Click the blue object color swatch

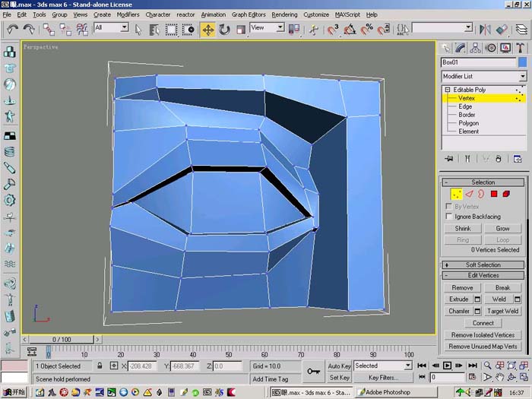pos(523,62)
